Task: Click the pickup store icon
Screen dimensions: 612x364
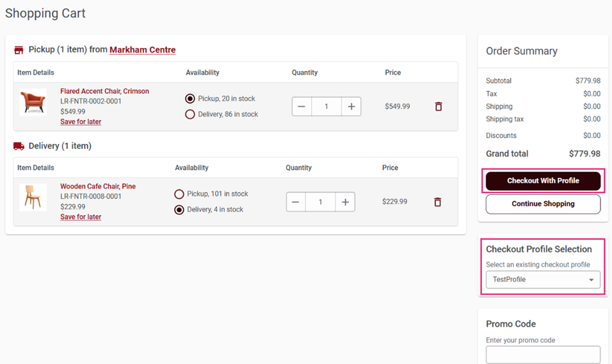Action: [x=19, y=50]
